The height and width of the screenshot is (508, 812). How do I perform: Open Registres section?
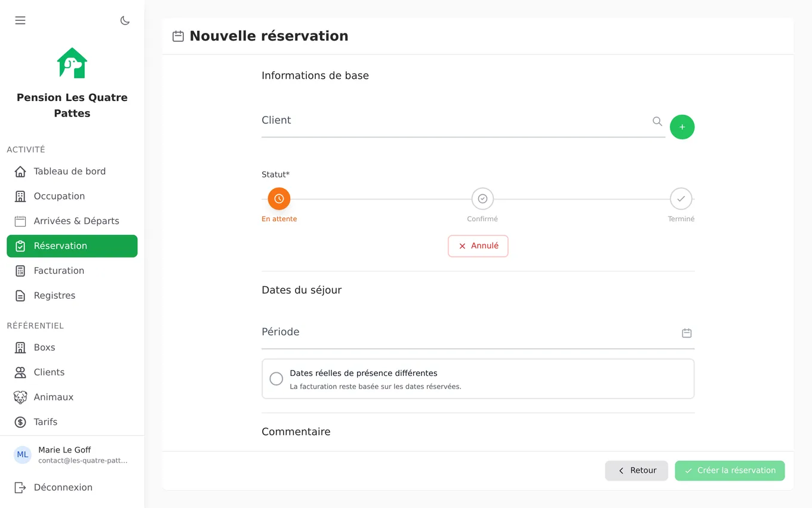(x=72, y=296)
